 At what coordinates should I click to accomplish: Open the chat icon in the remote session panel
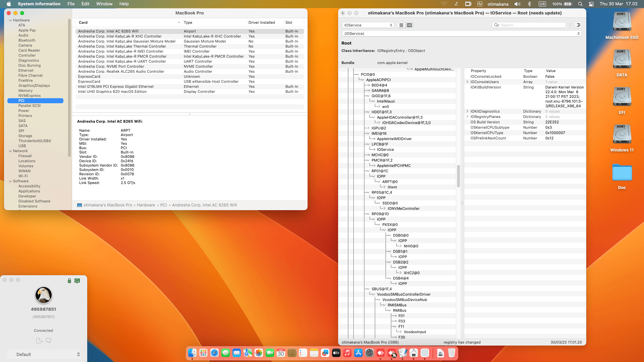tap(48, 341)
